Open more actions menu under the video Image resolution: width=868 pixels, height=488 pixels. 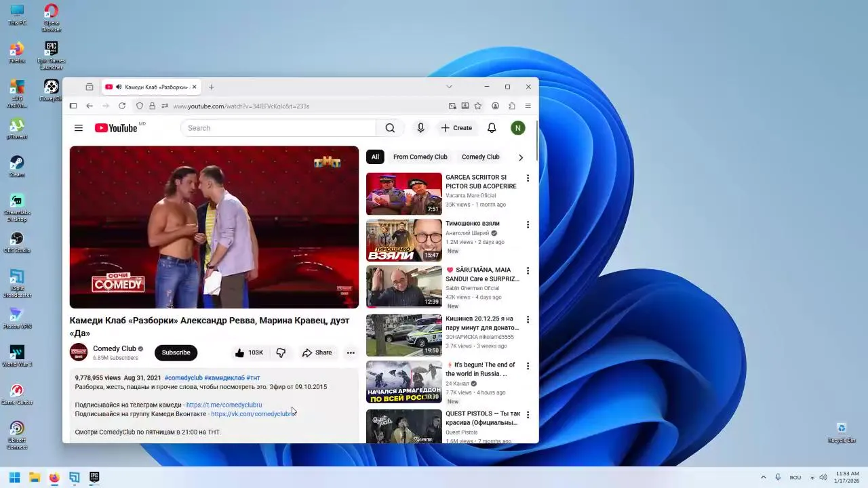click(351, 352)
